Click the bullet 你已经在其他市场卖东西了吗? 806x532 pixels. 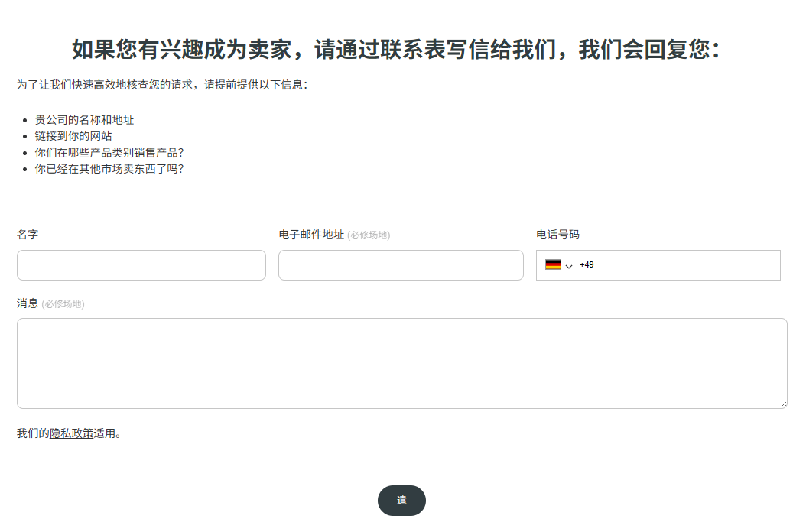[109, 168]
